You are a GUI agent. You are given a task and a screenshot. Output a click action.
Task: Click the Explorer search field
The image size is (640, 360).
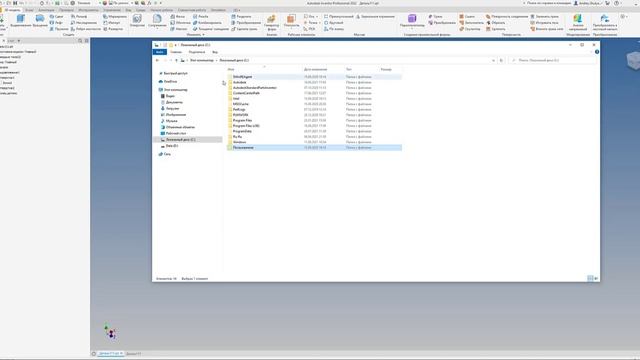[553, 60]
